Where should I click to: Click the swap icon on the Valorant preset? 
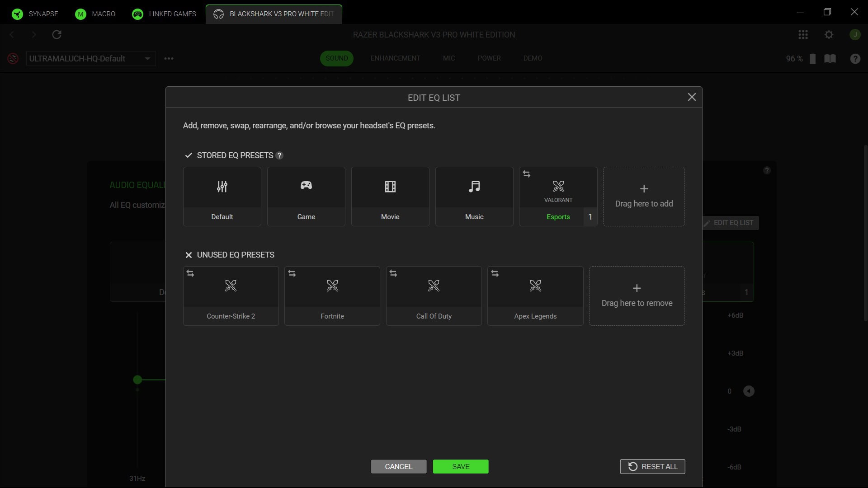click(527, 174)
